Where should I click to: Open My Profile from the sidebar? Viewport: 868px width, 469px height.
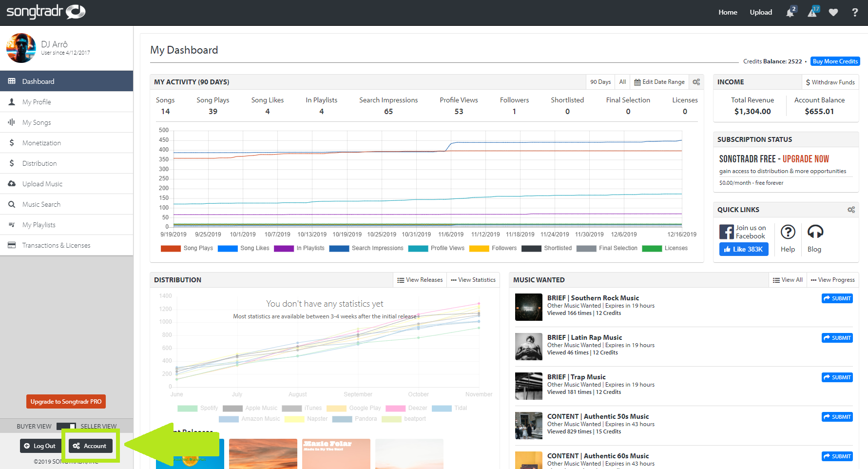[x=66, y=102]
